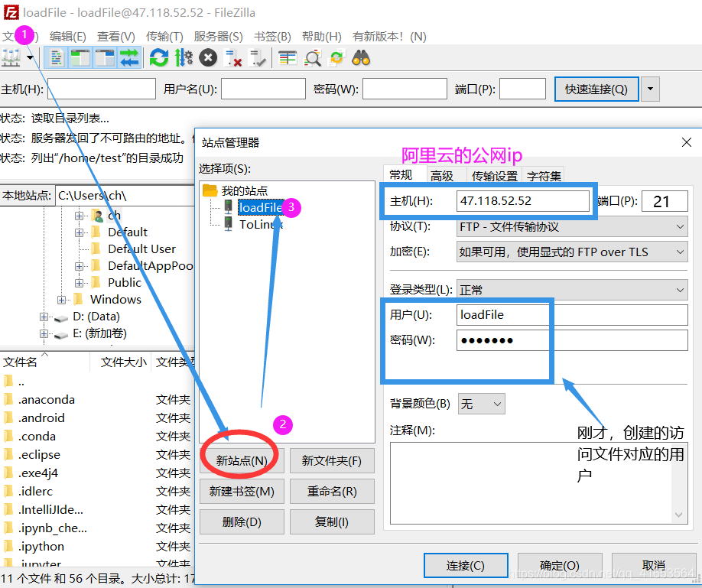Toggle synchronized browsing icon

[x=336, y=58]
